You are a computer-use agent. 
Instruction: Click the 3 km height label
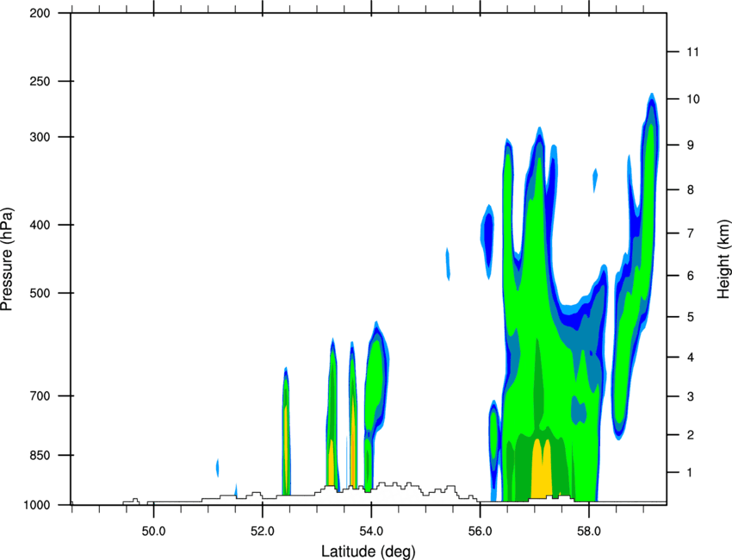(x=690, y=396)
